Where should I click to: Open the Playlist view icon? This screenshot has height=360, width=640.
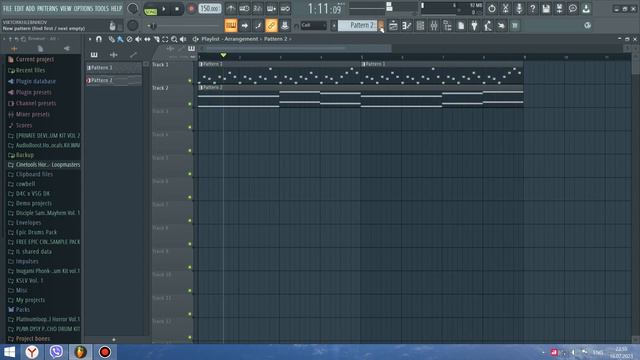coord(393,26)
